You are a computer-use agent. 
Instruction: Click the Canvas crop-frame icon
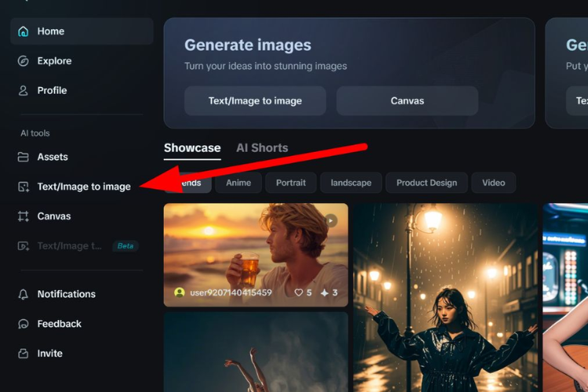pyautogui.click(x=24, y=216)
